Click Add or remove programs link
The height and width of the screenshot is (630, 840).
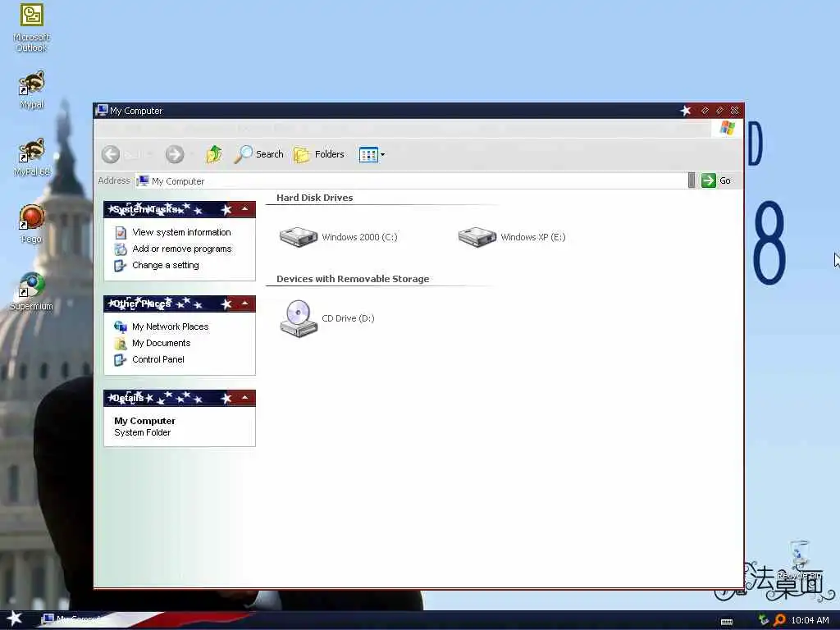point(181,249)
